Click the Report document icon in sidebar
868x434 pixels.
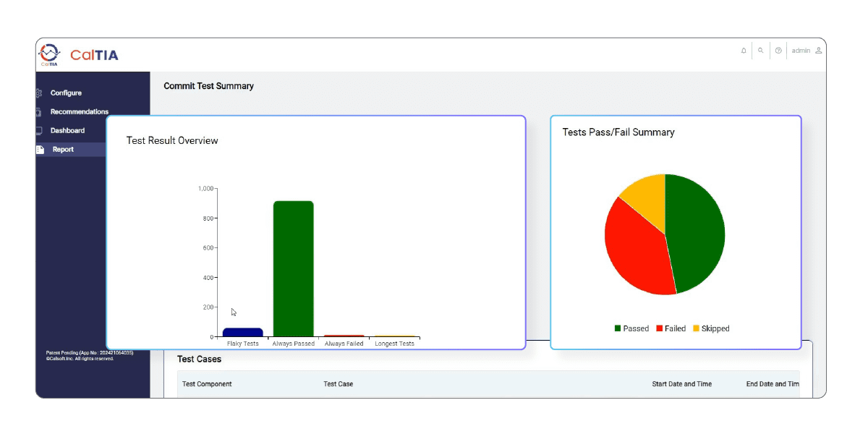[x=41, y=150]
